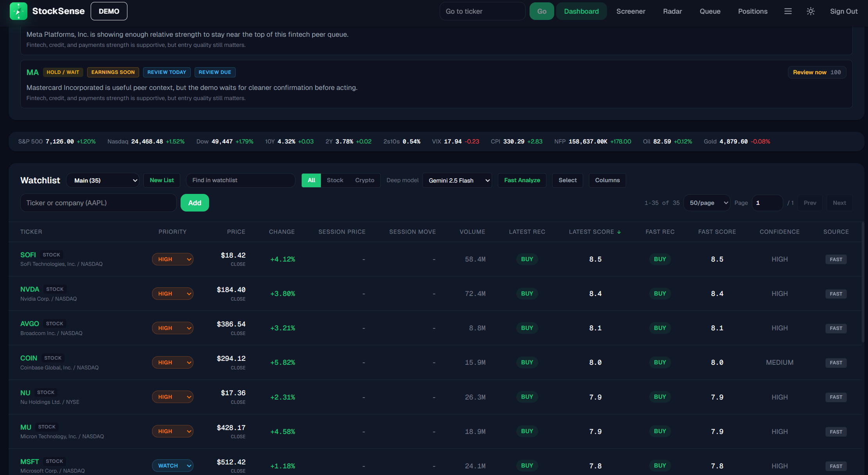The height and width of the screenshot is (475, 868).
Task: Open the NVDA ticker link
Action: point(30,289)
